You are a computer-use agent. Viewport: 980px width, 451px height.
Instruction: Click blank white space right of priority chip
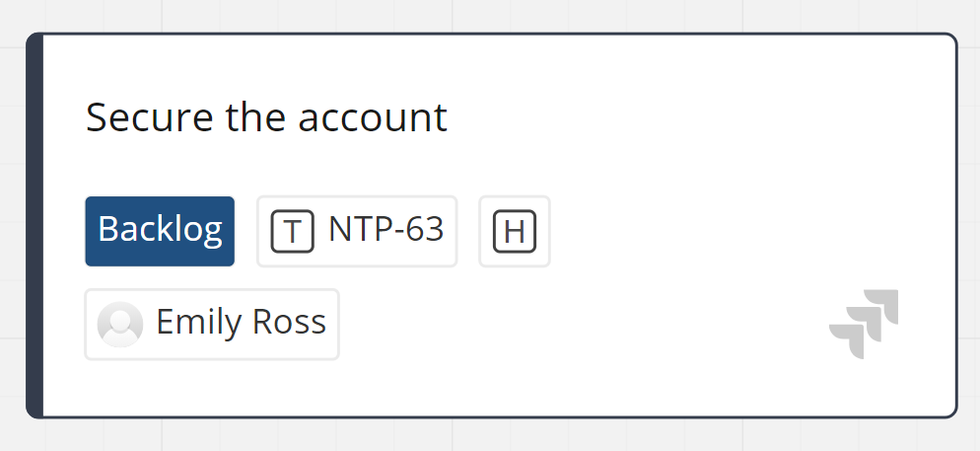point(730,232)
